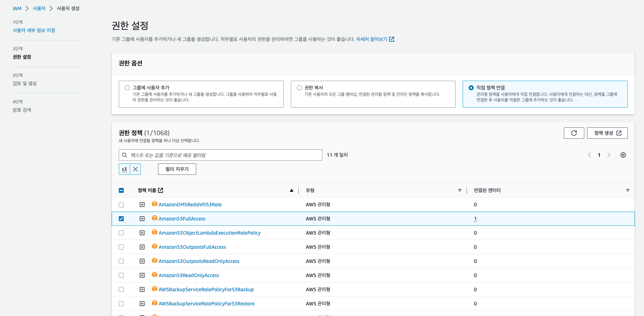Viewport: 644px width, 316px height.
Task: Open AWSBackupServiceRolePolicyForS3Restore policy link
Action: [x=206, y=304]
